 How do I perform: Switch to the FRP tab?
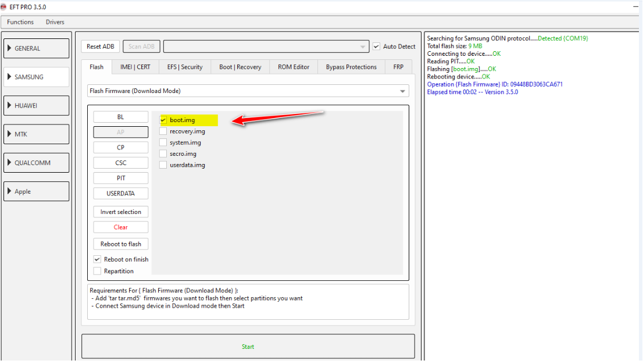[x=399, y=67]
